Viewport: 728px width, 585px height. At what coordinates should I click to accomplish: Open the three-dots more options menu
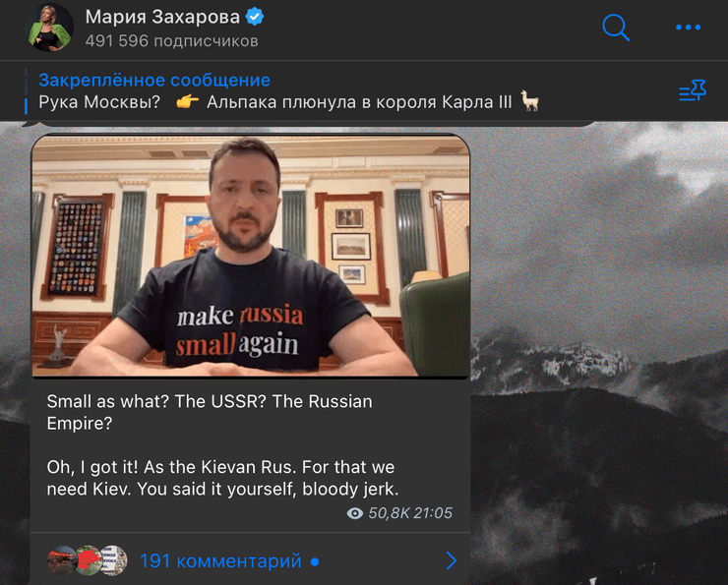[688, 28]
